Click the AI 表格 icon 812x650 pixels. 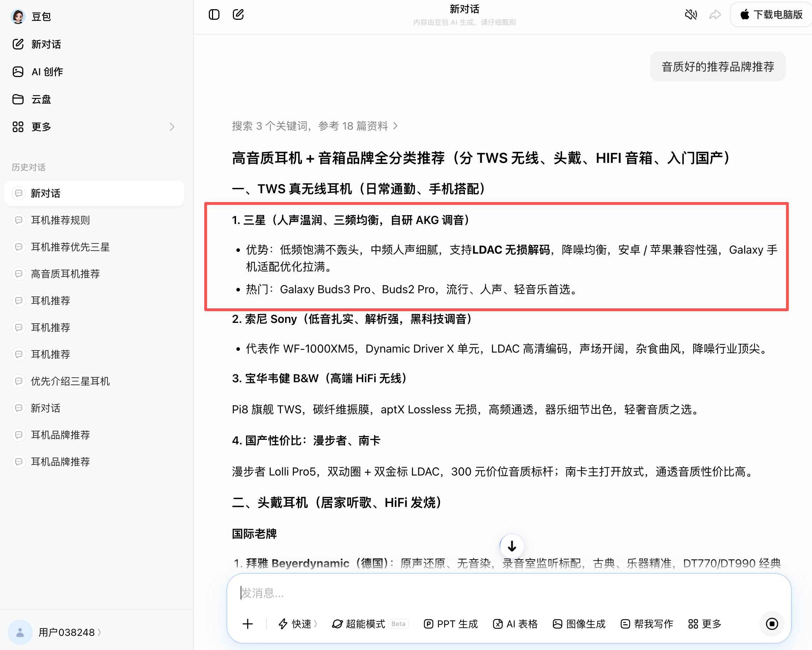tap(498, 624)
